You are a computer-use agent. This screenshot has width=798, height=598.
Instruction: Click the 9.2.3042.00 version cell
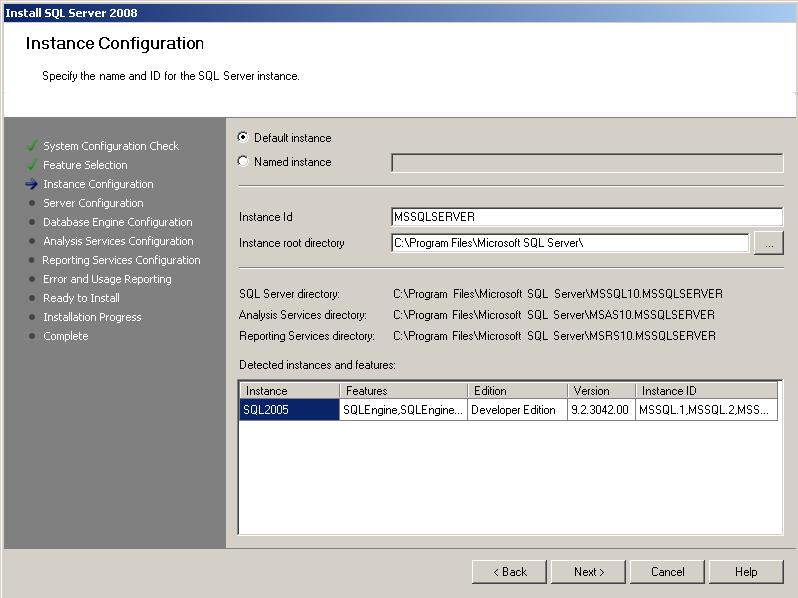pyautogui.click(x=601, y=410)
